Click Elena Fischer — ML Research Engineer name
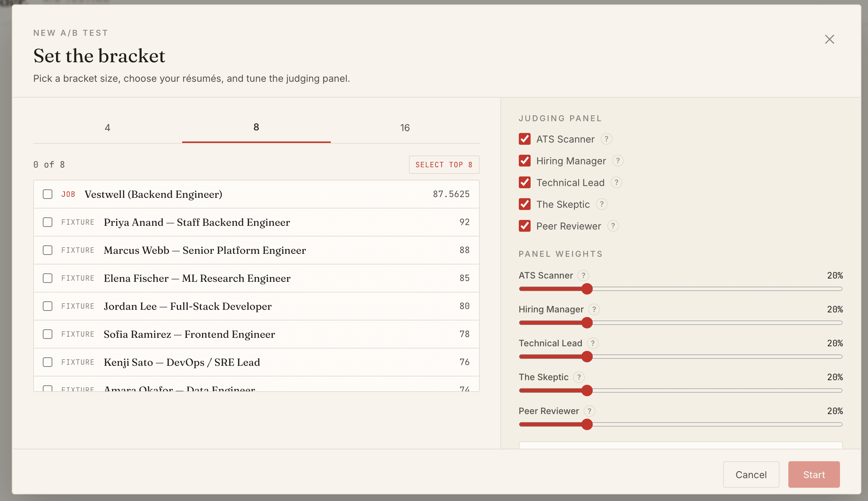Viewport: 868px width, 501px height. (x=197, y=278)
